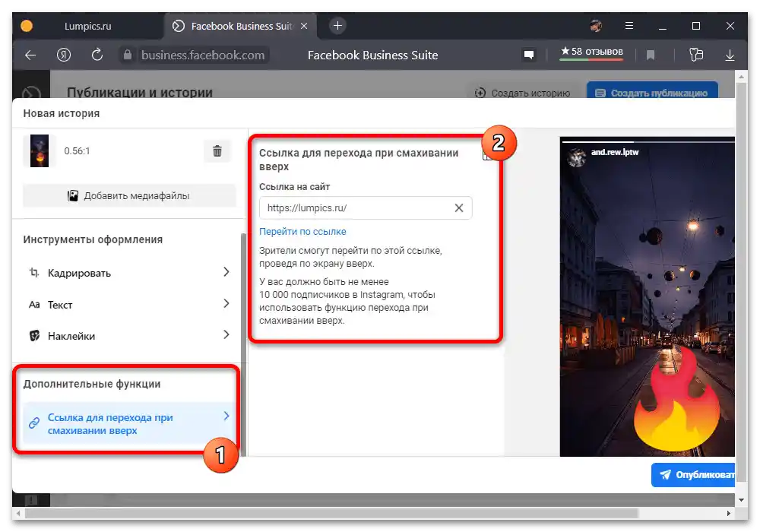The height and width of the screenshot is (532, 760).
Task: Click the Business Suite logo in sidebar
Action: click(31, 91)
